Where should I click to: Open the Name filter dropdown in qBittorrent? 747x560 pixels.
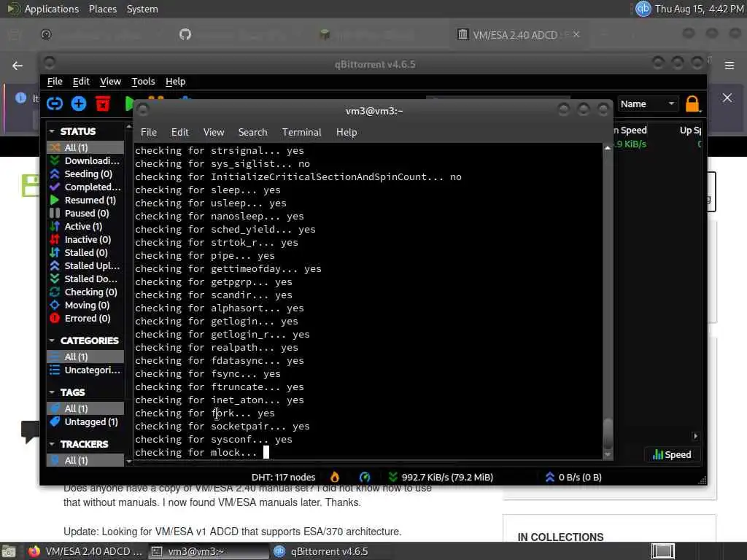(648, 104)
